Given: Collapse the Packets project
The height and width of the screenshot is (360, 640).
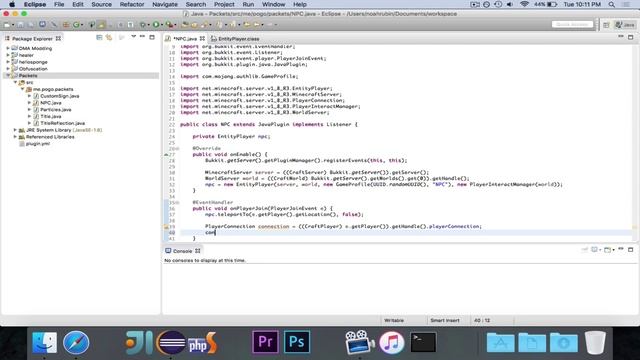Looking at the screenshot, I should 8,76.
